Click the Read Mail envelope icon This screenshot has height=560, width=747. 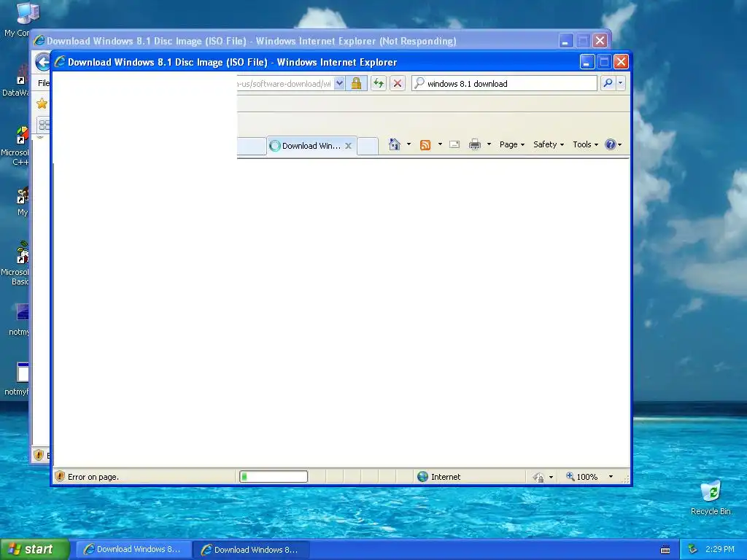coord(454,145)
